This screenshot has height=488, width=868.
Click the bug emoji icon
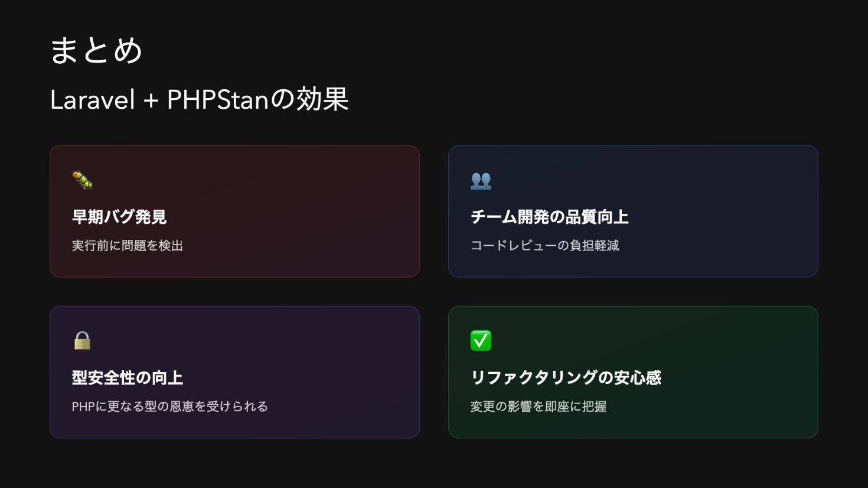tap(83, 180)
